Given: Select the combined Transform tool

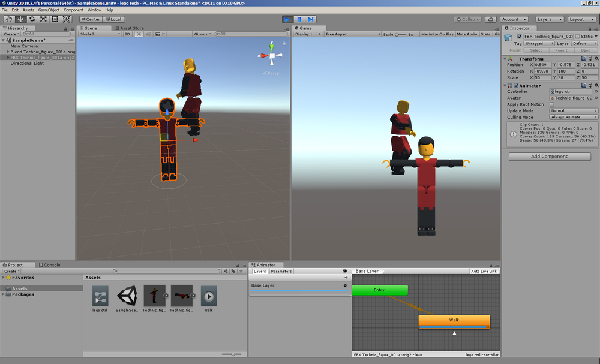Looking at the screenshot, I should tap(66, 19).
